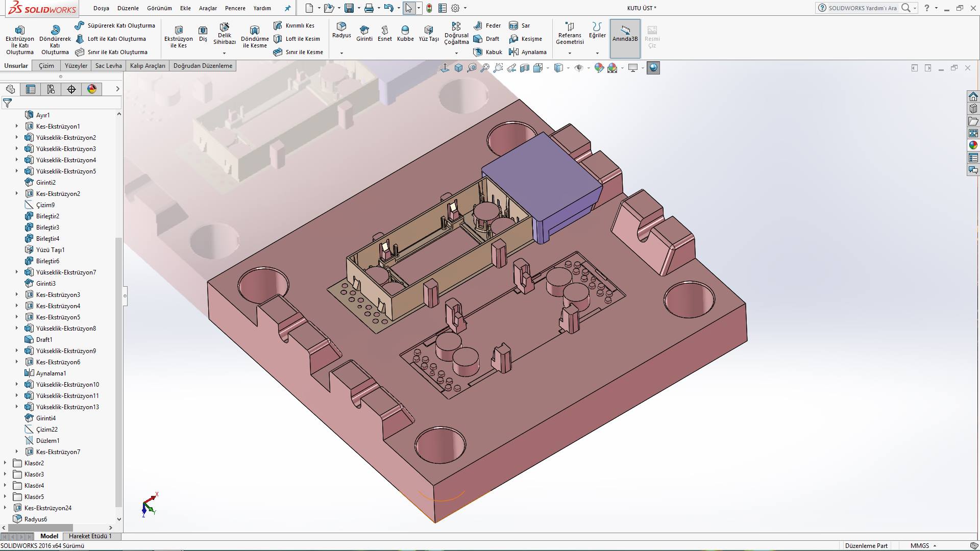The width and height of the screenshot is (980, 551).
Task: Expand the Kes-Ekstrüzyon24 feature
Action: [5, 508]
